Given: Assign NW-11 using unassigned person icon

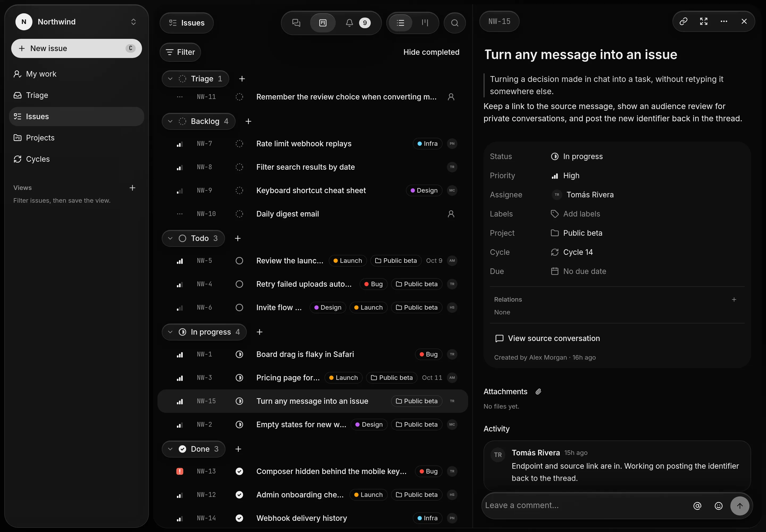Looking at the screenshot, I should (x=451, y=97).
